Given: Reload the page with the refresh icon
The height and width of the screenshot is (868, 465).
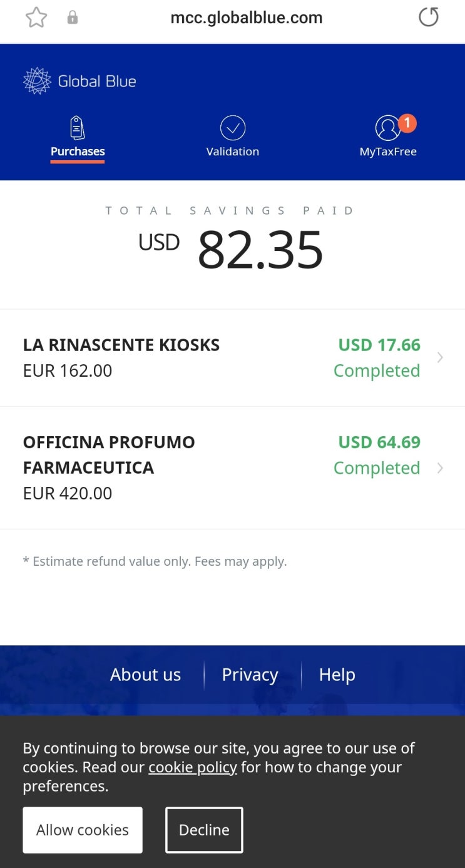Looking at the screenshot, I should point(429,18).
